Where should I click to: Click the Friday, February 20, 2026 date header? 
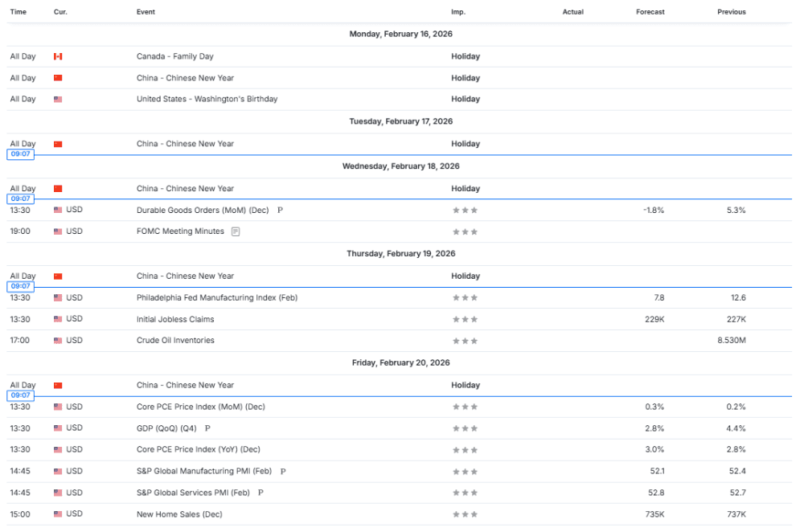[x=400, y=362]
